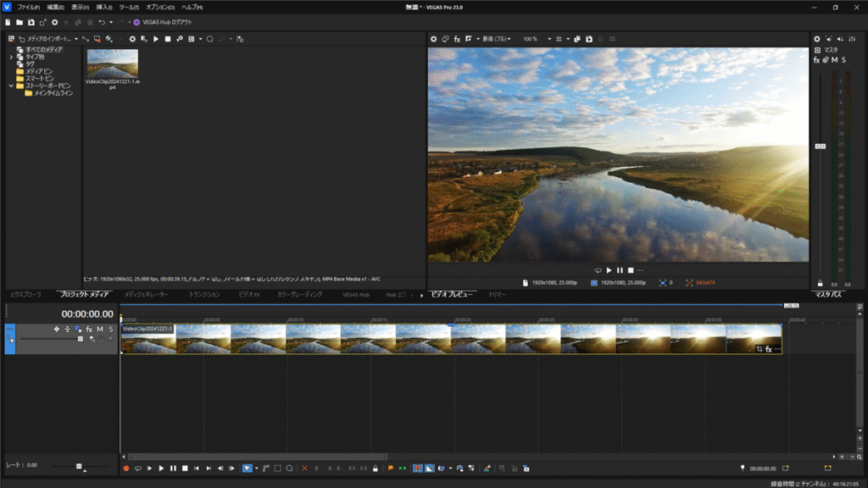The width and height of the screenshot is (868, 488).
Task: Mute the video track with M button
Action: point(100,329)
